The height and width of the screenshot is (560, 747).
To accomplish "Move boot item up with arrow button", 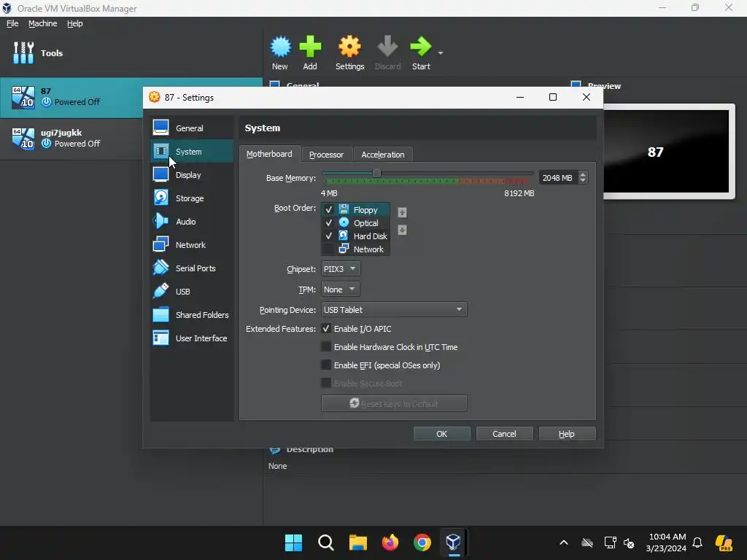I will 402,212.
